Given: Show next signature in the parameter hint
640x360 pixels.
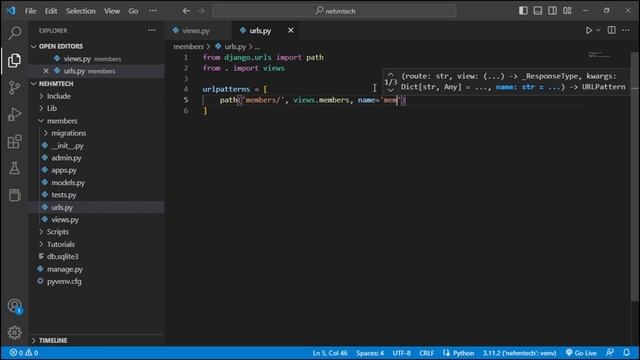Looking at the screenshot, I should click(x=391, y=90).
